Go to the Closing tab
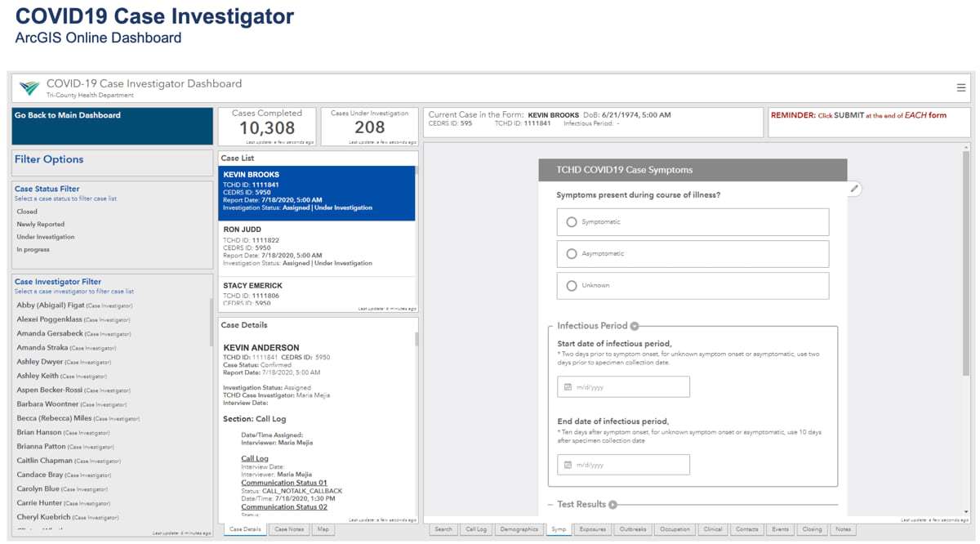 [x=812, y=529]
